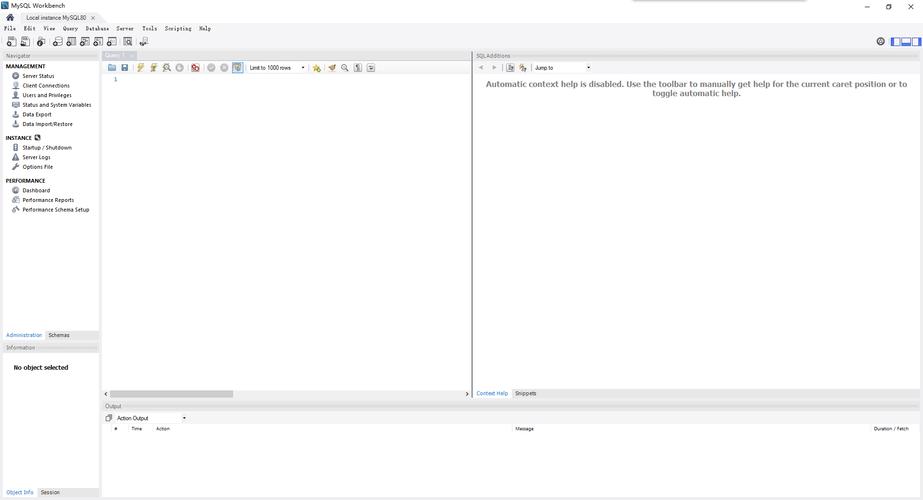Commit the current transaction

point(211,68)
